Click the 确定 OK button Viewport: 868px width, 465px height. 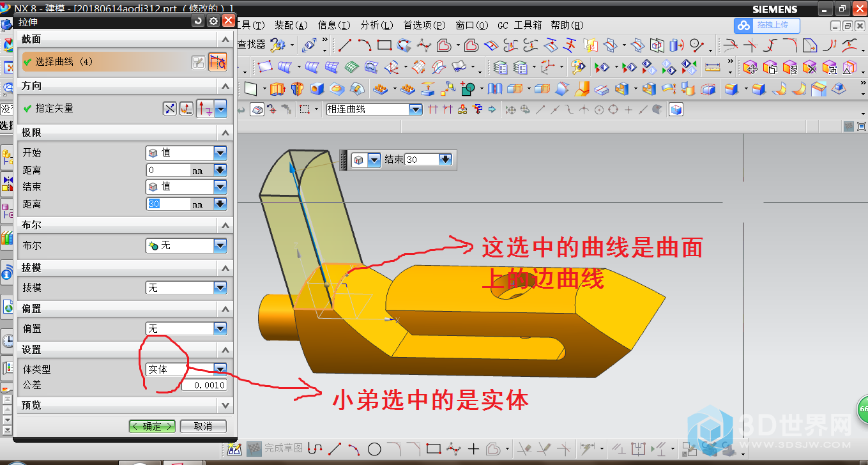(x=151, y=426)
